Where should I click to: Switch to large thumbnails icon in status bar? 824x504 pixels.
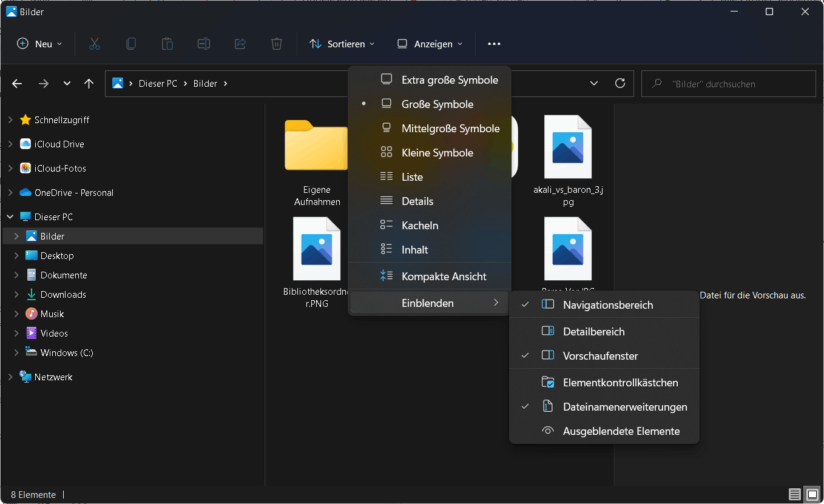[x=811, y=494]
